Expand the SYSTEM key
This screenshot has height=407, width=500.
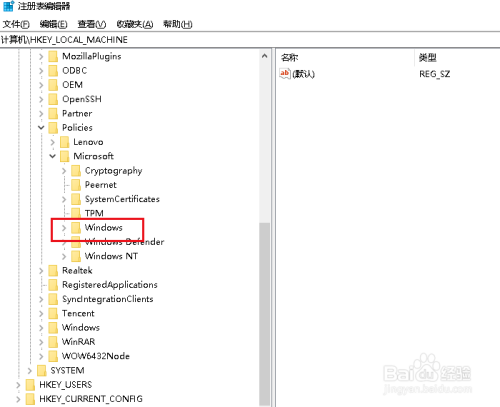point(30,371)
